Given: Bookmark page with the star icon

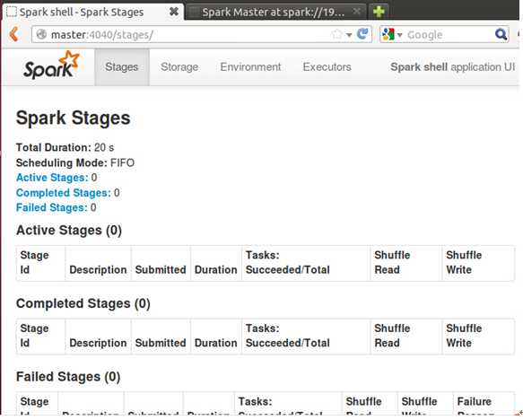Looking at the screenshot, I should pyautogui.click(x=337, y=34).
